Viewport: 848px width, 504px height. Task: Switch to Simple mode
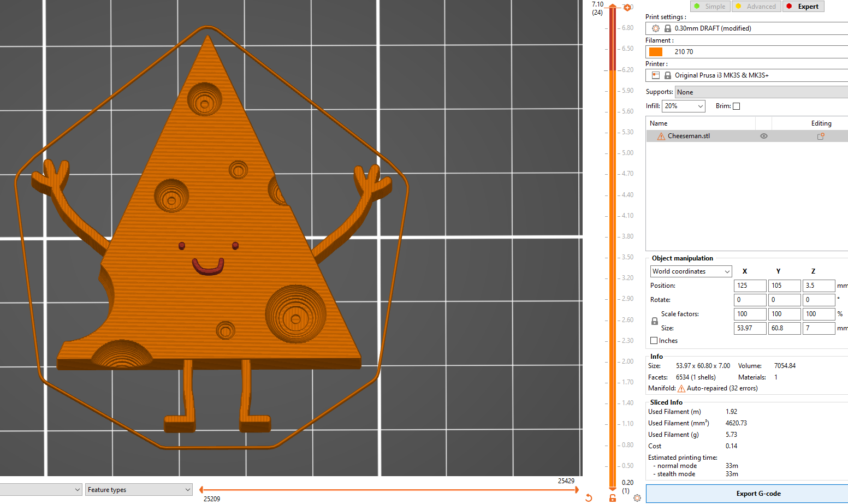710,6
